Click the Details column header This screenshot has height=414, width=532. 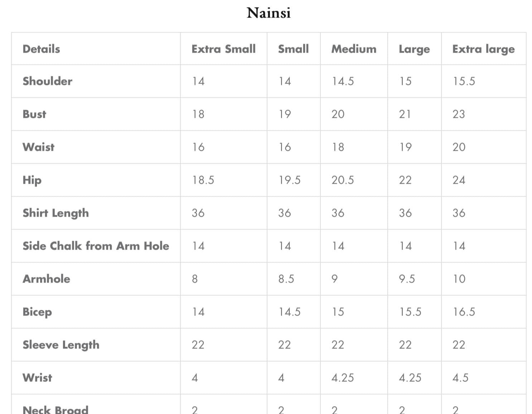(x=41, y=49)
